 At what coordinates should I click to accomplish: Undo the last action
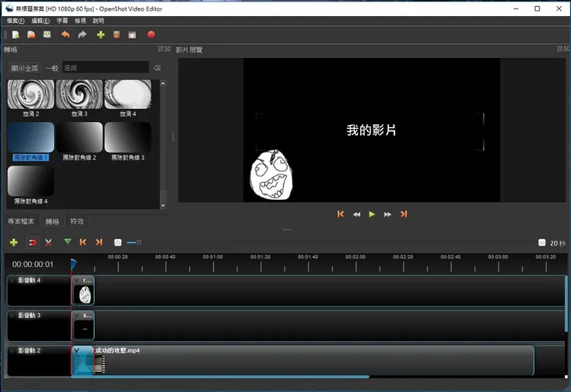(x=66, y=35)
